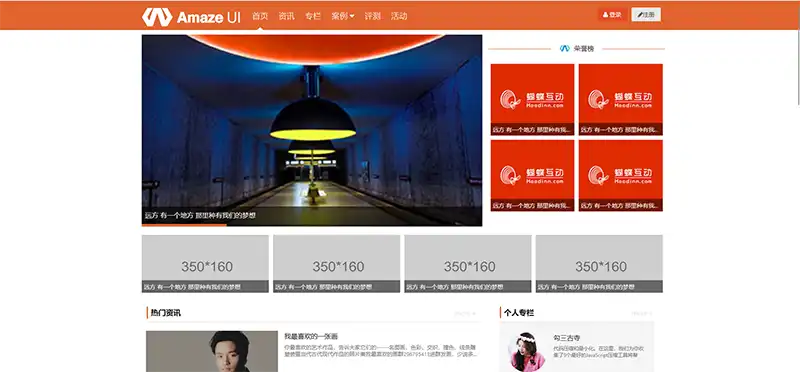Open the more link beside 热门资讯
Image resolution: width=800 pixels, height=372 pixels.
pyautogui.click(x=465, y=313)
